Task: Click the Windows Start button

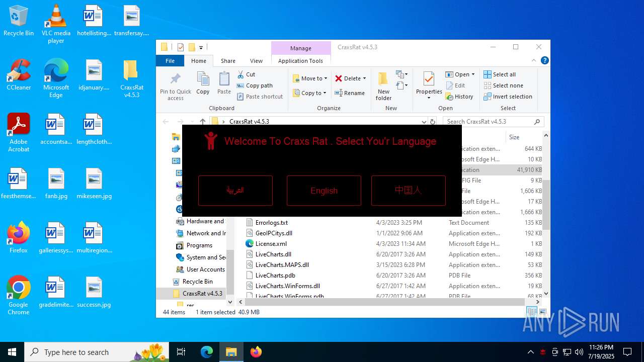Action: tap(12, 352)
